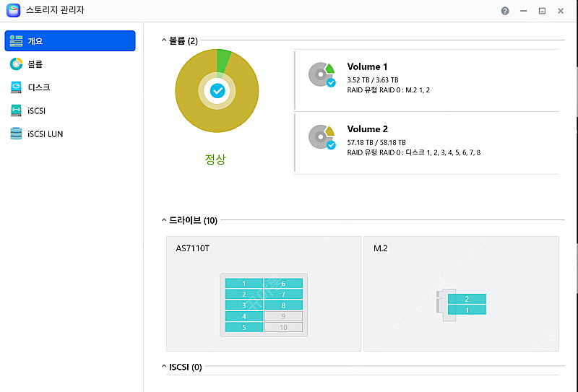The image size is (578, 392).
Task: Collapse the 드라이브 (10) section
Action: point(164,220)
